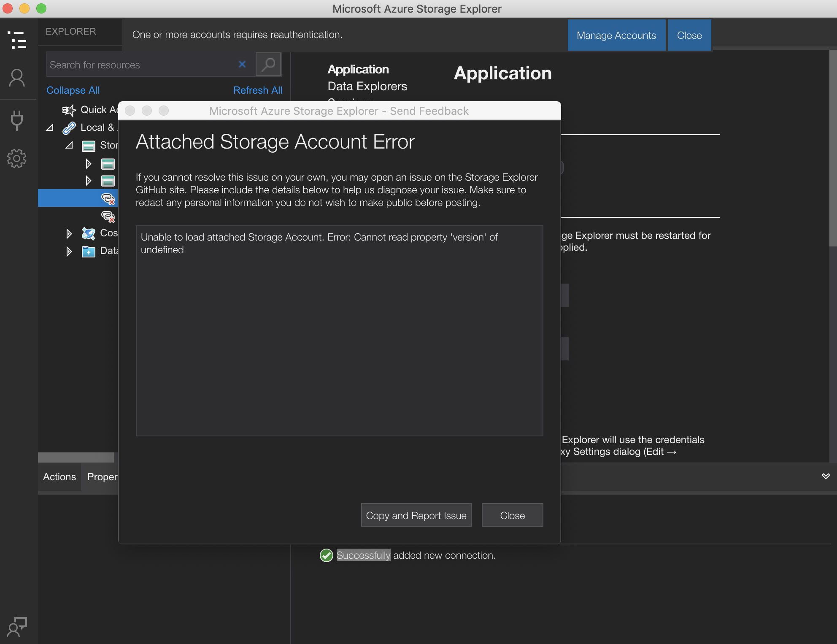Clear the search field with the X
Screen dimensions: 837x644
pos(242,64)
